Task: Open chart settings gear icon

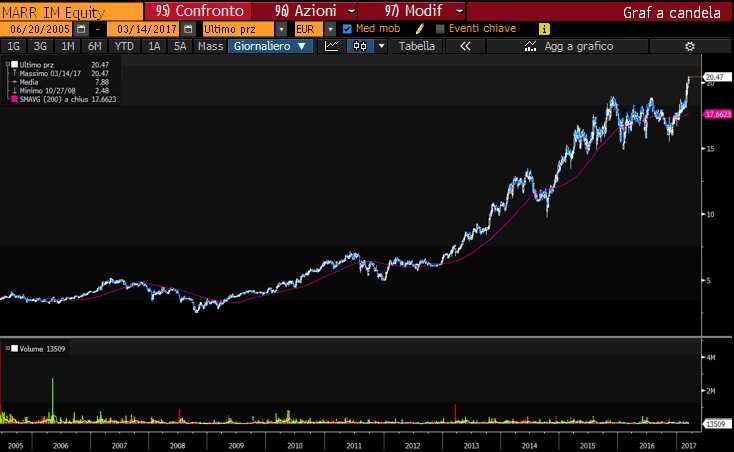Action: point(690,46)
